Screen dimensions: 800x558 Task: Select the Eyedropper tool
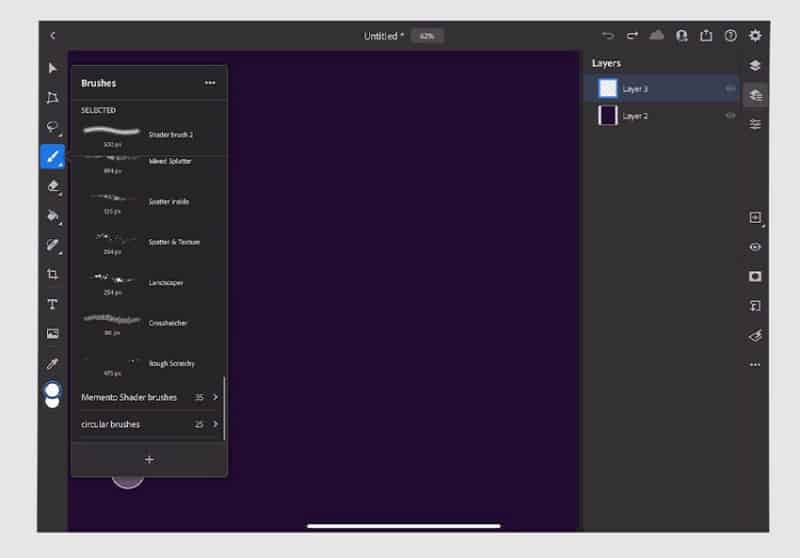tap(52, 363)
